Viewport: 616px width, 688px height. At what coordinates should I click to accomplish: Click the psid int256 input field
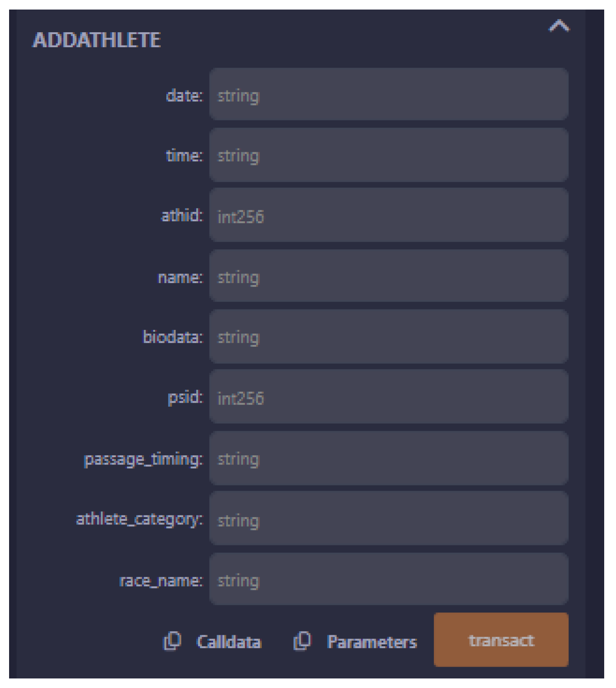pos(388,397)
